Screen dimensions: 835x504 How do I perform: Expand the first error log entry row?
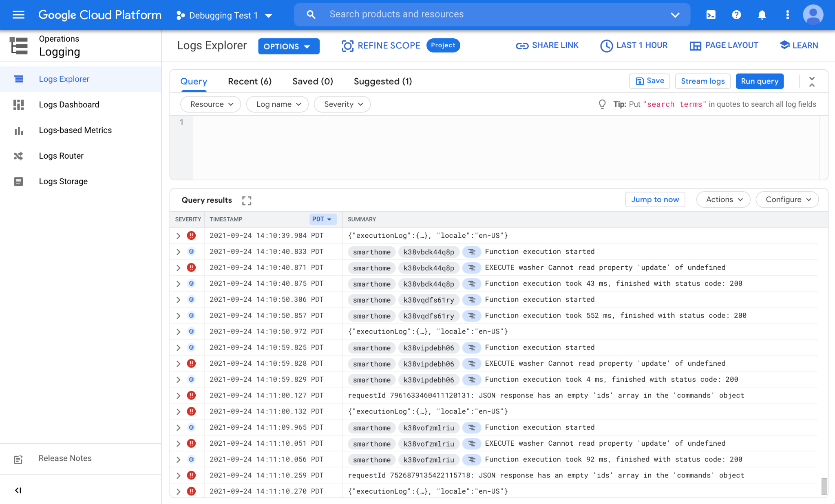(178, 236)
